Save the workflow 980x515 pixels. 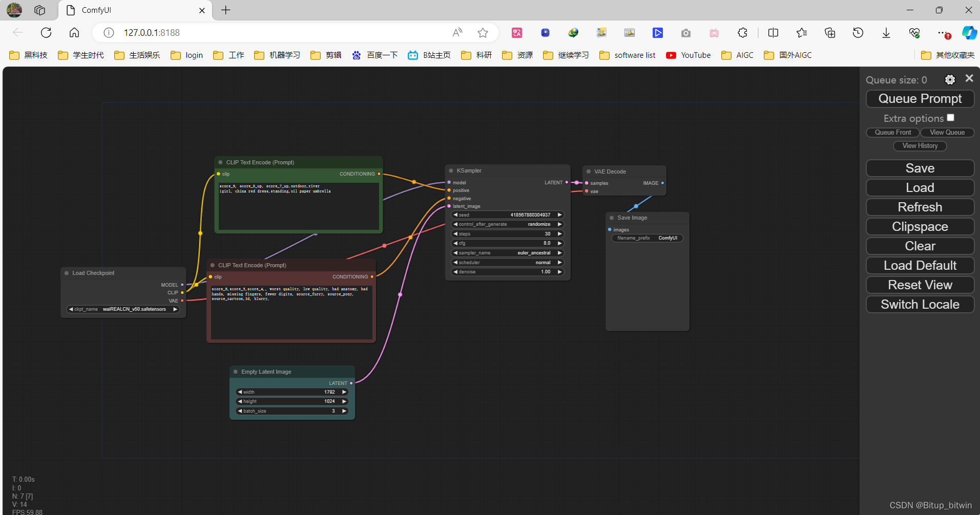[920, 168]
